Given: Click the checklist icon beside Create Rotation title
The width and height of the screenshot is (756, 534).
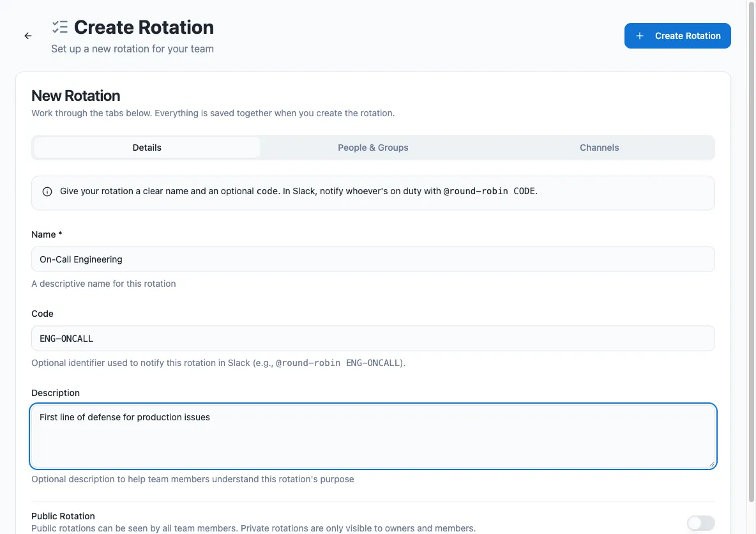Looking at the screenshot, I should [60, 27].
